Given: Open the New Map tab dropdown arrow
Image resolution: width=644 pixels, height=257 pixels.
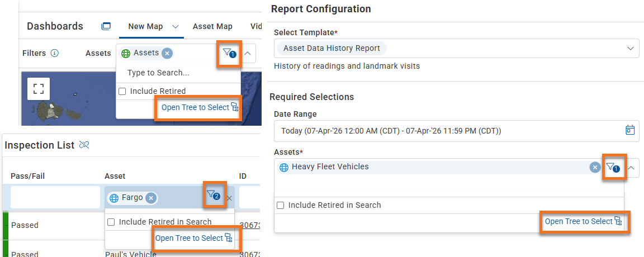Looking at the screenshot, I should pyautogui.click(x=176, y=26).
